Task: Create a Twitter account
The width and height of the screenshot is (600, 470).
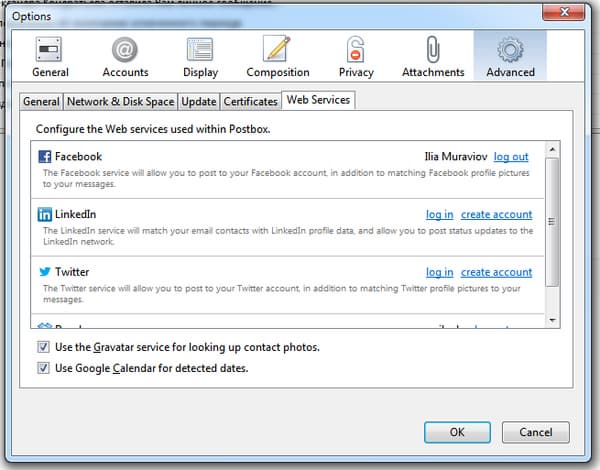Action: (x=496, y=273)
